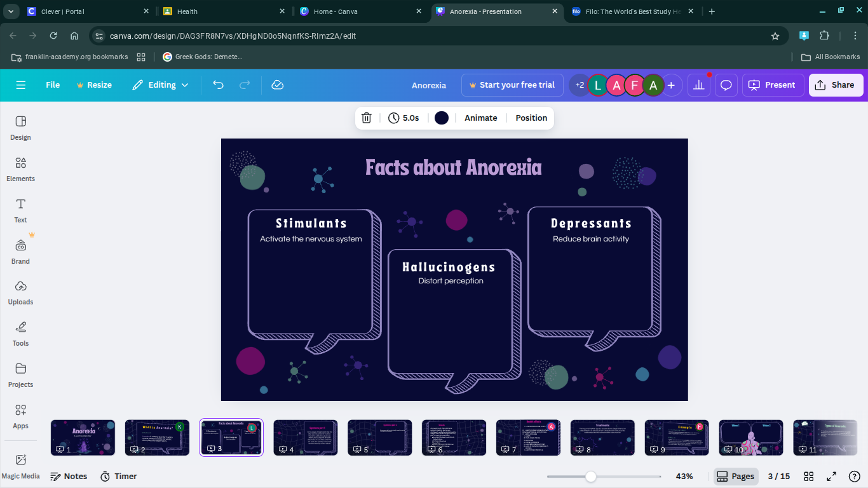Click Start your free trial
The width and height of the screenshot is (868, 488).
512,85
